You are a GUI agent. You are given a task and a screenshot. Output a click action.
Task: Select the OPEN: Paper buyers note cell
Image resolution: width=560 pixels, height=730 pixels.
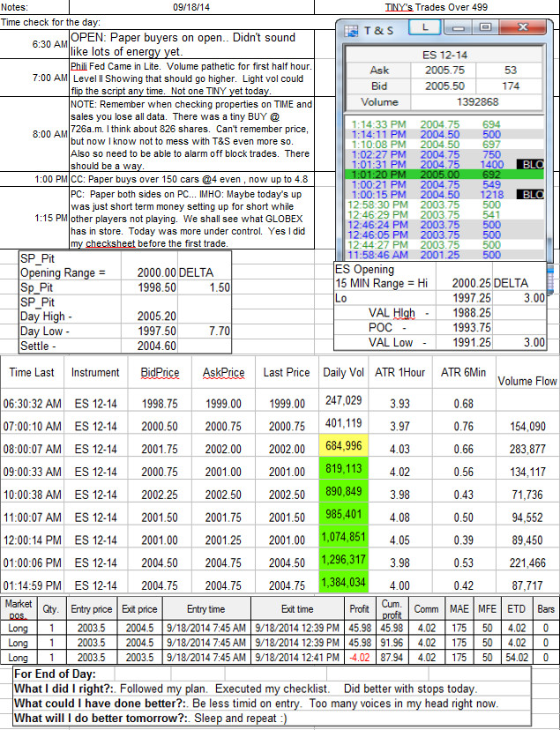coord(191,44)
